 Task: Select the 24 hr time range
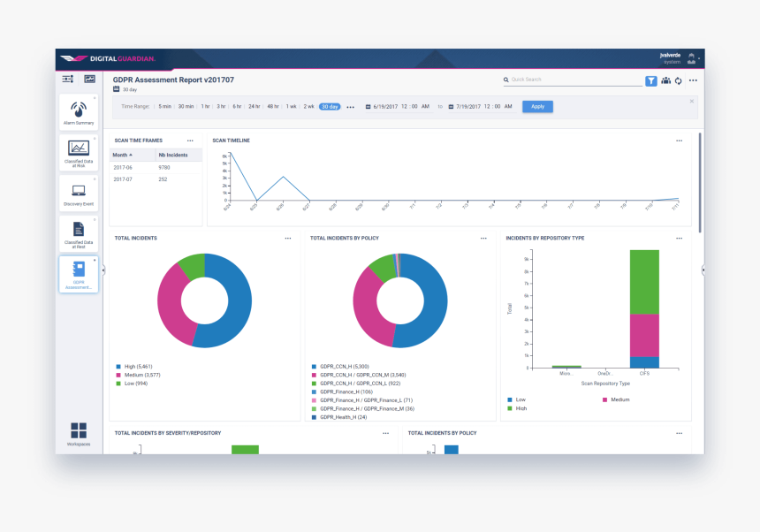(x=254, y=107)
